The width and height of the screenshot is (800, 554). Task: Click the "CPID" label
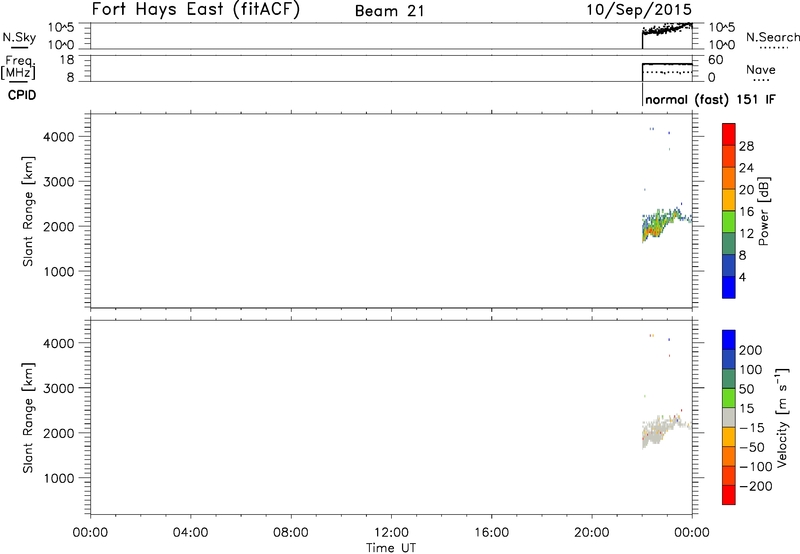pos(22,95)
